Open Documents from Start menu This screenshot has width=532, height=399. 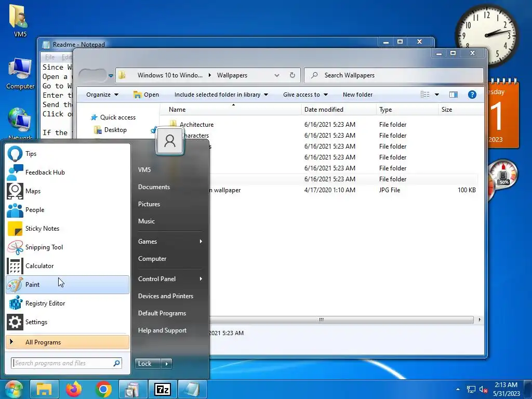tap(154, 187)
